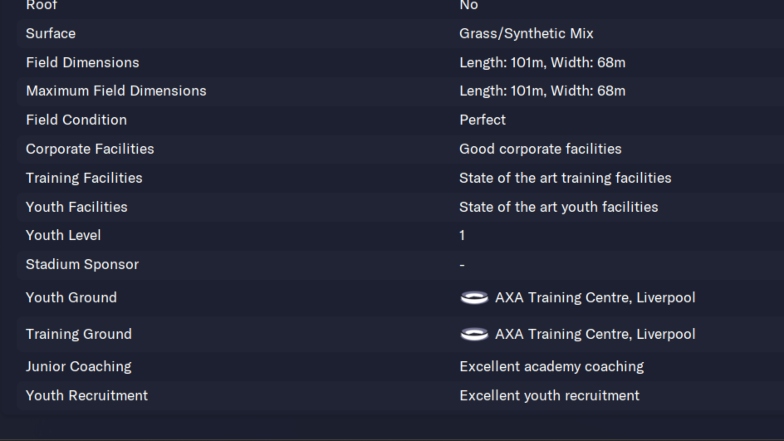Click Excellent youth recruitment value
This screenshot has height=441, width=784.
pos(550,396)
